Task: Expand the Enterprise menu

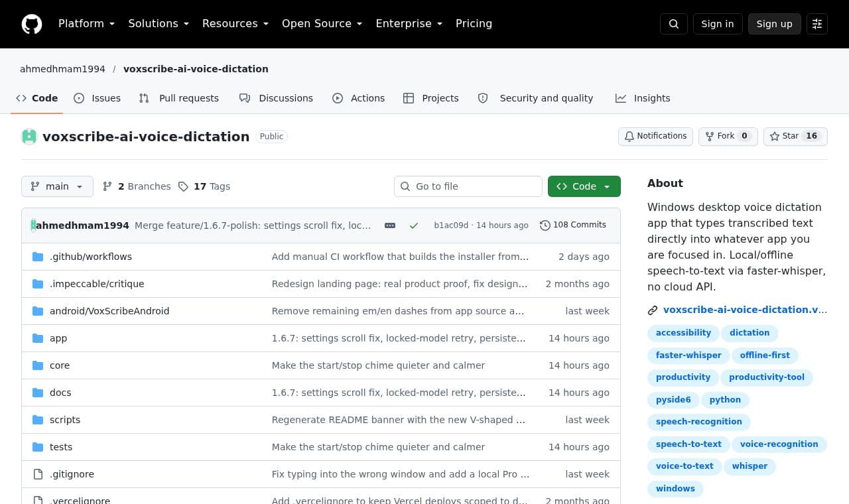Action: click(409, 24)
